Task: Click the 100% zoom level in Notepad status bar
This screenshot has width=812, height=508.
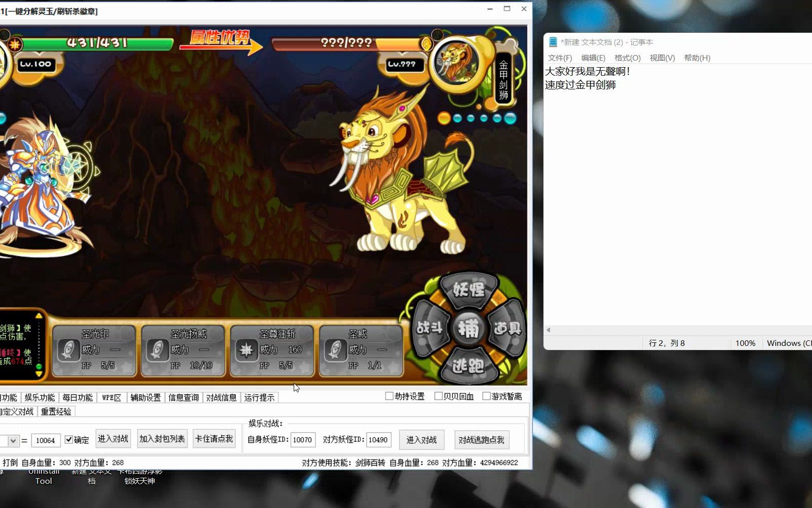Action: [x=745, y=343]
